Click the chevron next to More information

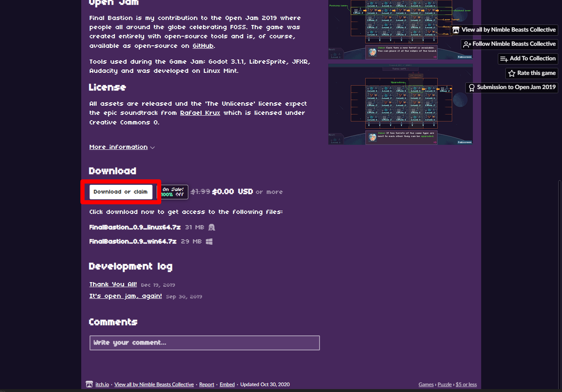pos(152,148)
